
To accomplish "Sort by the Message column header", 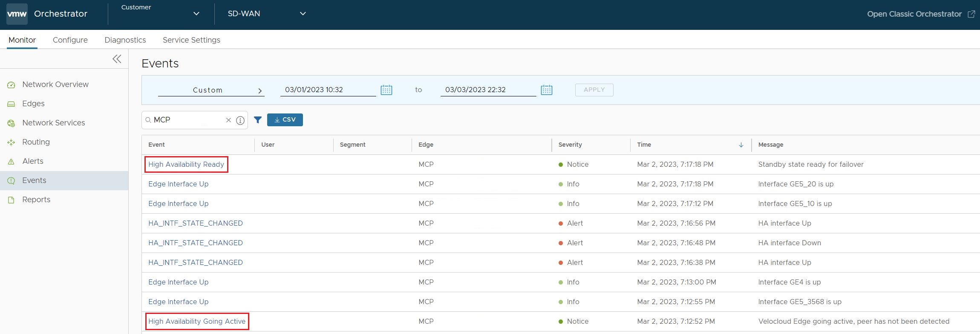I will coord(771,145).
